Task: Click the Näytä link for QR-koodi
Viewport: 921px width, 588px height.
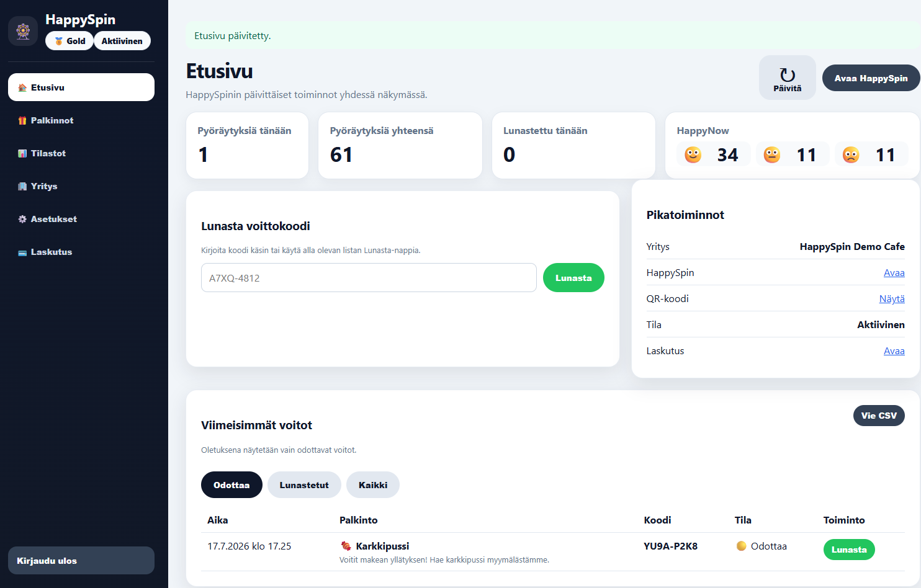Action: [892, 299]
